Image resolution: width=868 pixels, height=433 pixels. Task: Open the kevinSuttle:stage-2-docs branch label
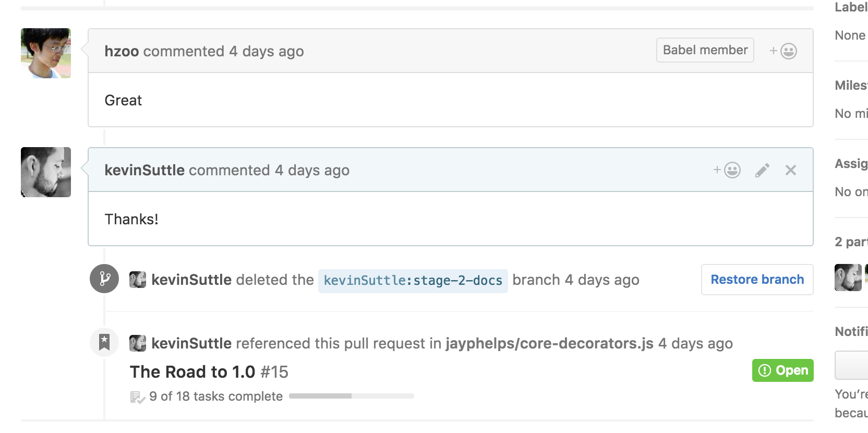[x=413, y=281]
